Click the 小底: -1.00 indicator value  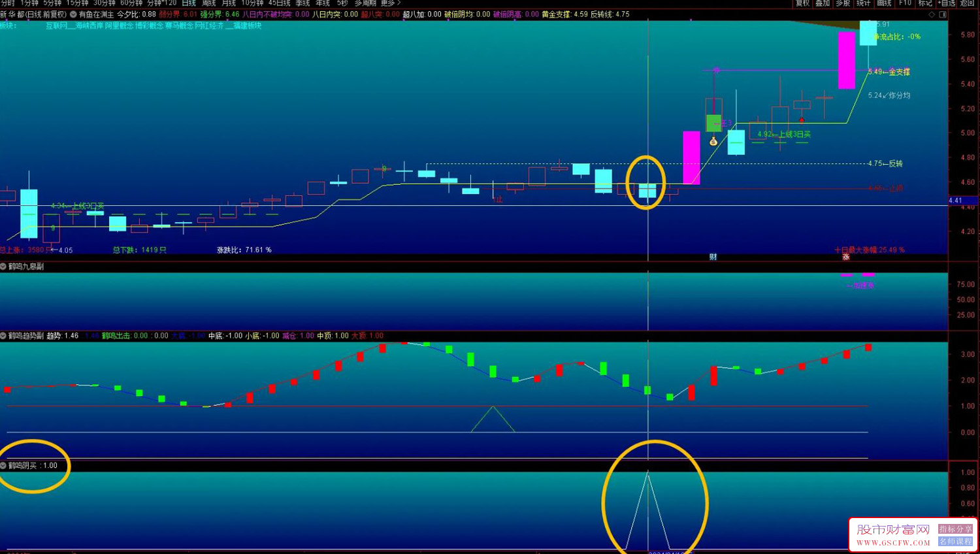tap(262, 336)
